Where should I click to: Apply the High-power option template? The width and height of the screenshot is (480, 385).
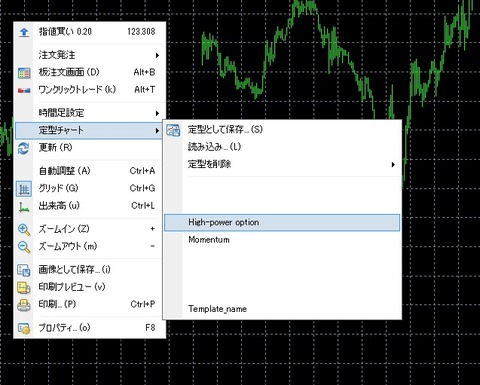coord(282,223)
